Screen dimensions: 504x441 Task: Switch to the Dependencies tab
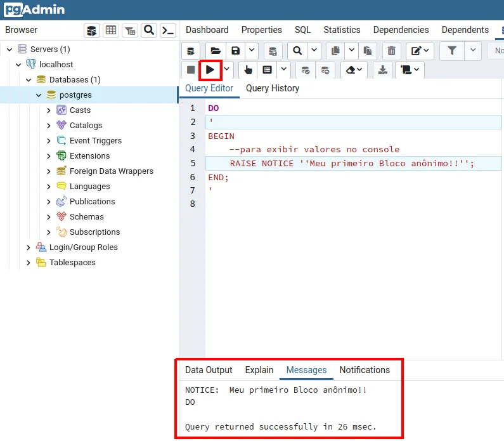(401, 30)
